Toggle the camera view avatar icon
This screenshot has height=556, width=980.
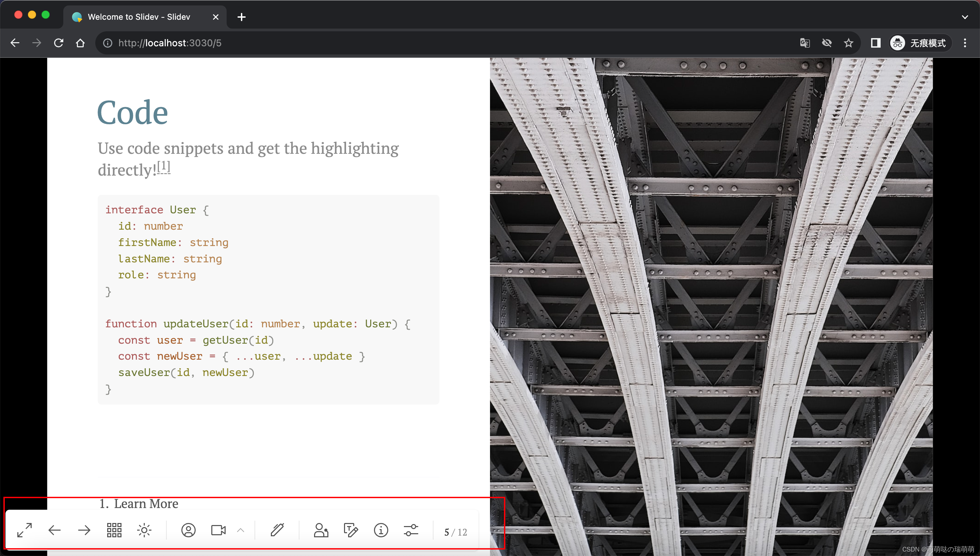coord(188,530)
